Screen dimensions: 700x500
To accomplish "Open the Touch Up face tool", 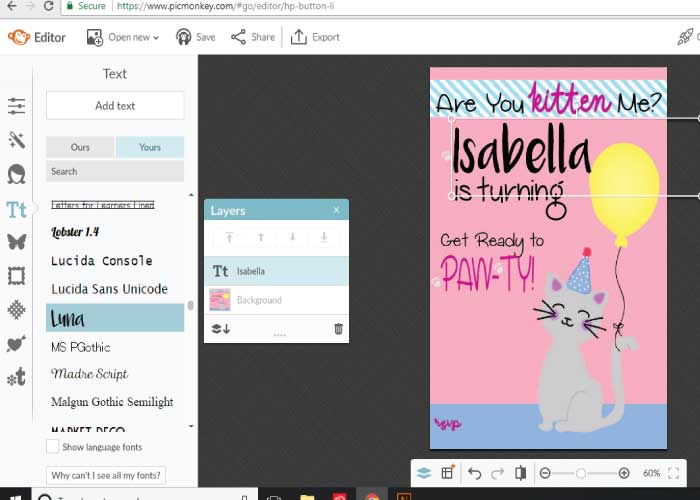I will pyautogui.click(x=16, y=174).
